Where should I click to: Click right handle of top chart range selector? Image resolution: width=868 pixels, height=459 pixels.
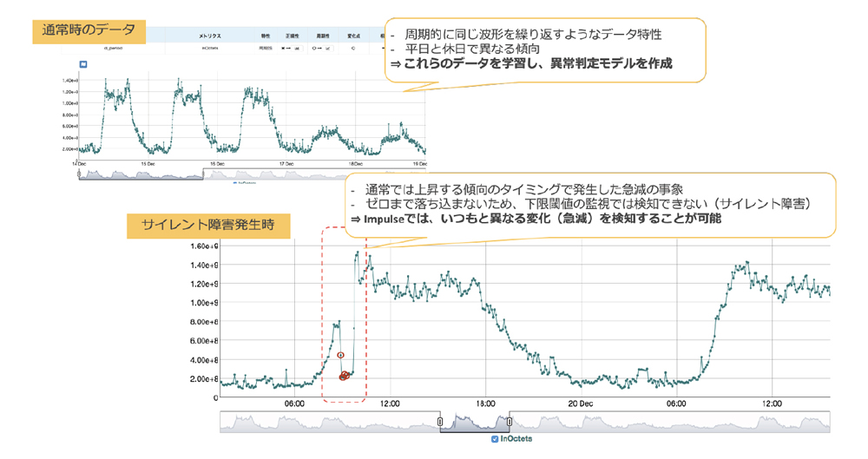(204, 173)
